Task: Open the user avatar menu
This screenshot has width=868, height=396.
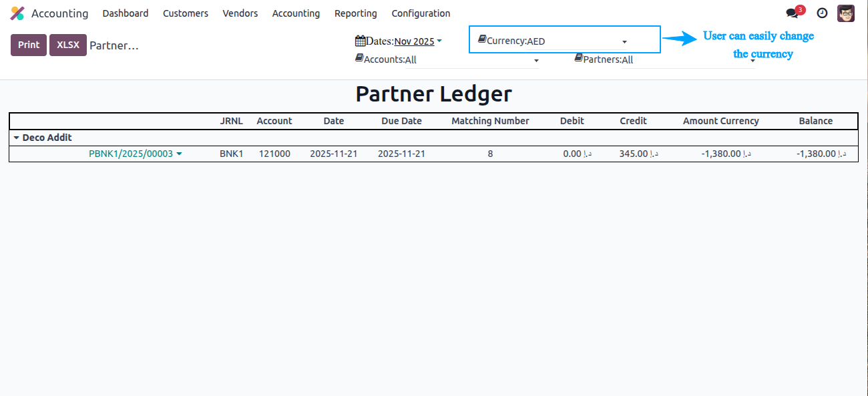Action: [846, 13]
